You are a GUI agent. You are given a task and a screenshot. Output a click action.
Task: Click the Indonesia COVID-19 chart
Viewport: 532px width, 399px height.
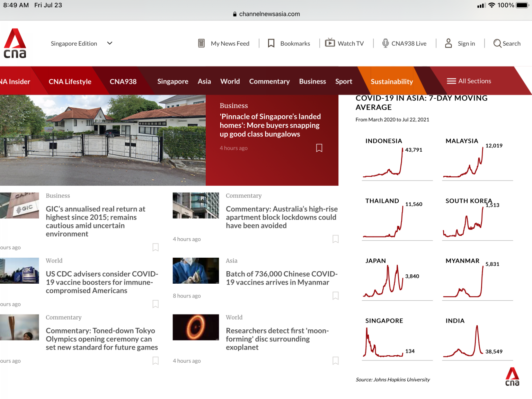point(397,159)
